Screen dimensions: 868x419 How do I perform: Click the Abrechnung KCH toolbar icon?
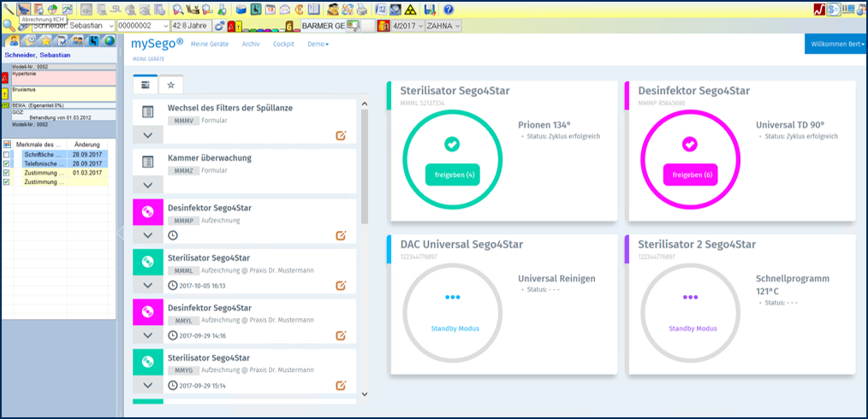(x=24, y=9)
